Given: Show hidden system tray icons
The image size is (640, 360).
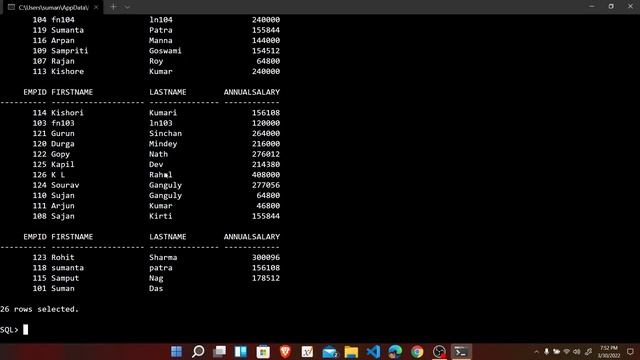Looking at the screenshot, I should (536, 351).
